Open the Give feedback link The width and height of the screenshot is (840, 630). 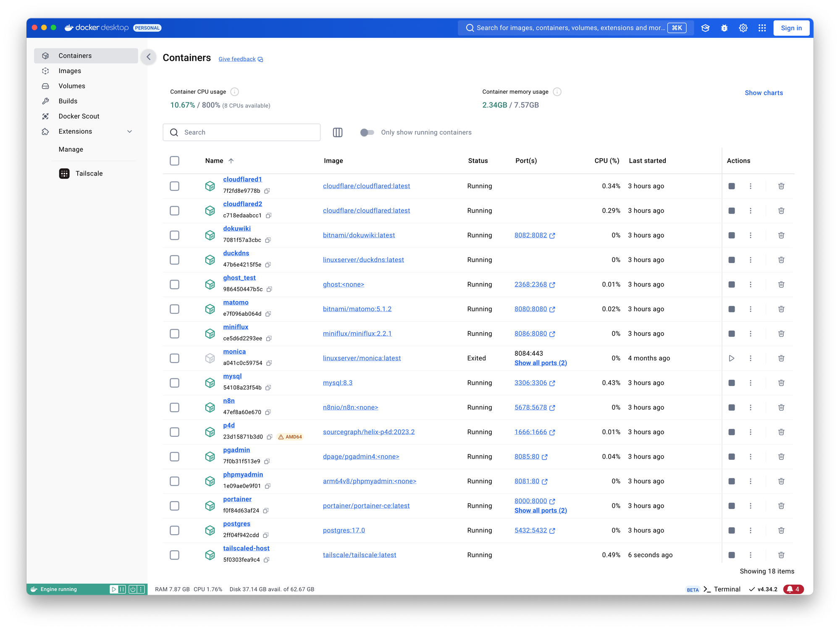click(241, 59)
